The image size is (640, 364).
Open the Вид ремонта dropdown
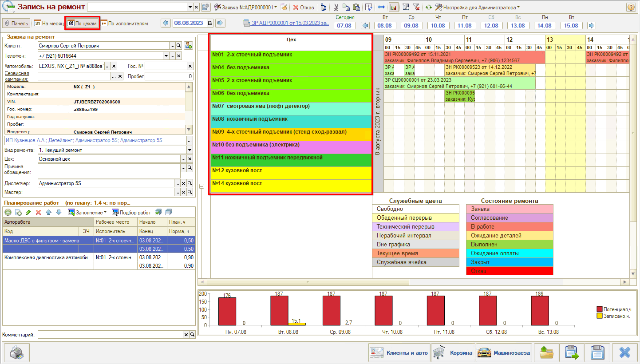[190, 150]
